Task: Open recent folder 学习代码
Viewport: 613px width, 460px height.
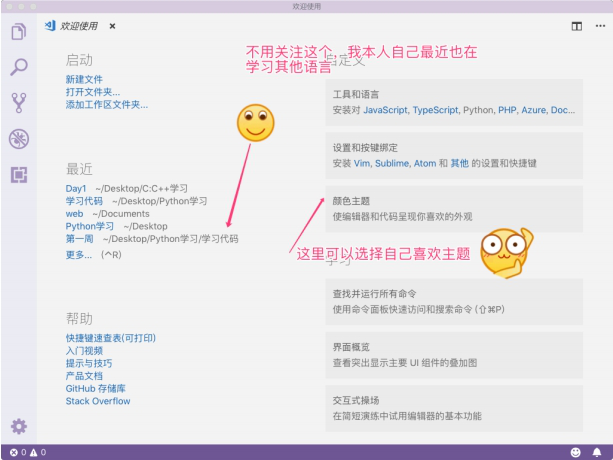Action: point(84,201)
